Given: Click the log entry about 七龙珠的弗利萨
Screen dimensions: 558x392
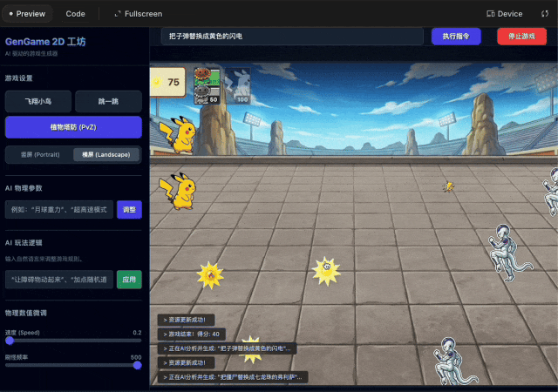Looking at the screenshot, I should click(x=233, y=377).
